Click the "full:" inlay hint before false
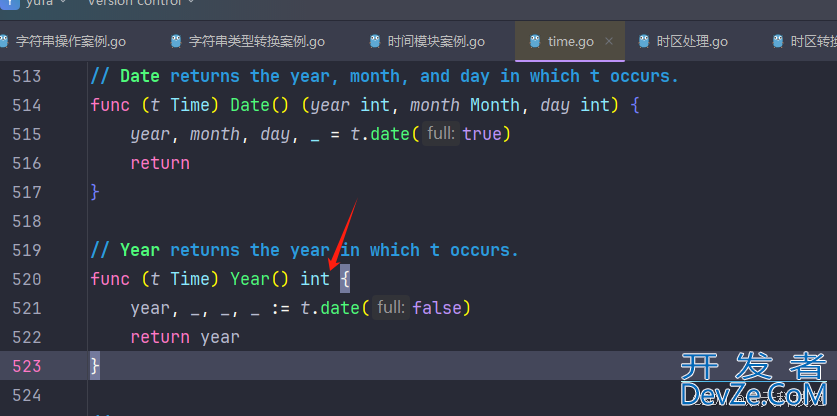Image resolution: width=837 pixels, height=416 pixels. (x=390, y=308)
